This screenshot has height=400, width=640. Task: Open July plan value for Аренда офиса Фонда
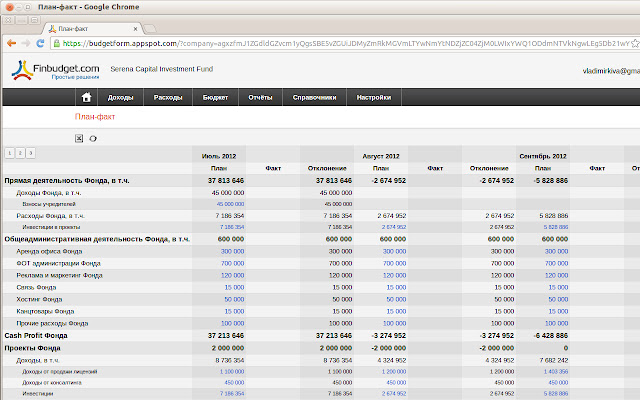pos(232,251)
